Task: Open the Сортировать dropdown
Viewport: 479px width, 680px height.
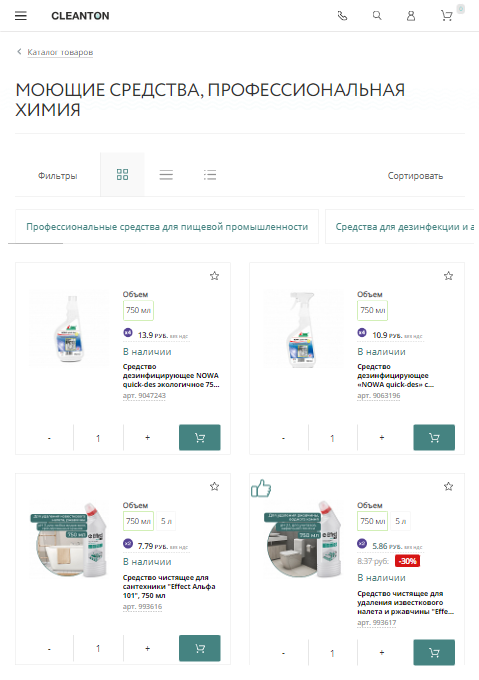Action: click(x=415, y=176)
